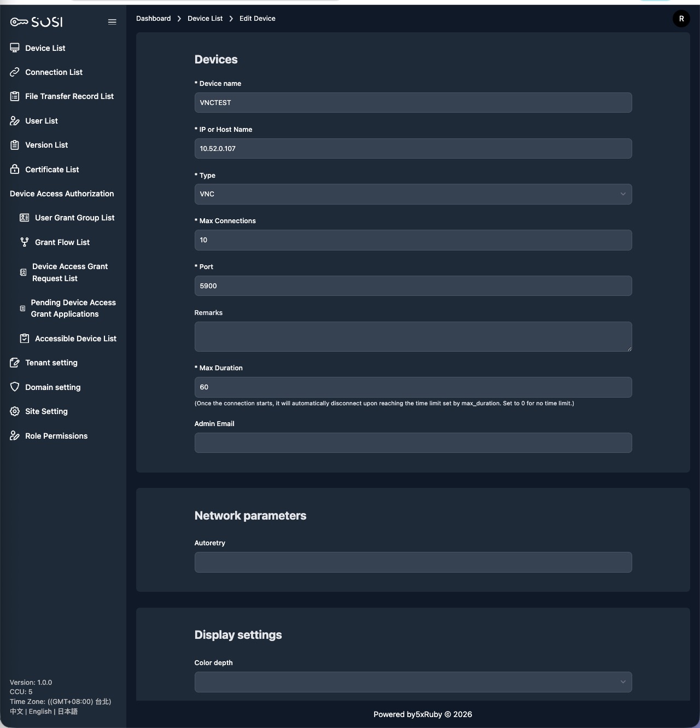Image resolution: width=700 pixels, height=728 pixels.
Task: Click the Device List monitor icon
Action: coord(15,48)
